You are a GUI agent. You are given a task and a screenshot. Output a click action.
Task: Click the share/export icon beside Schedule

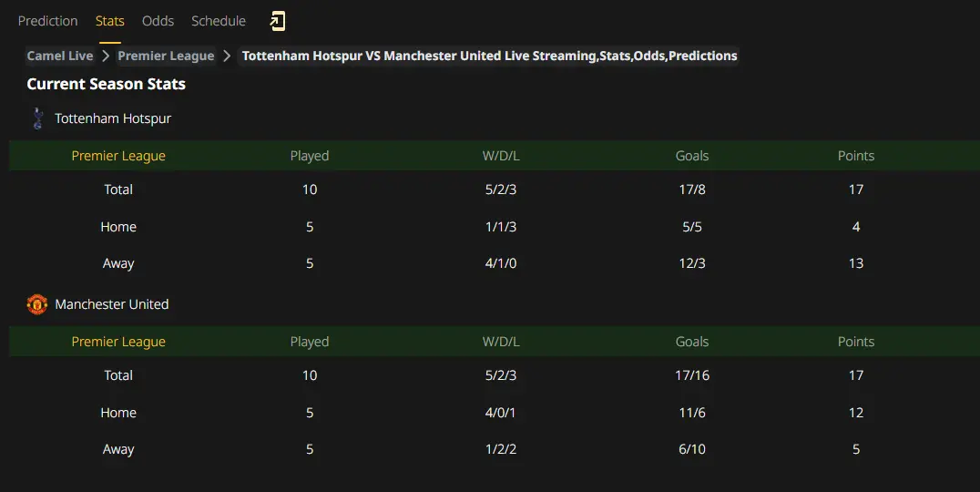[278, 21]
